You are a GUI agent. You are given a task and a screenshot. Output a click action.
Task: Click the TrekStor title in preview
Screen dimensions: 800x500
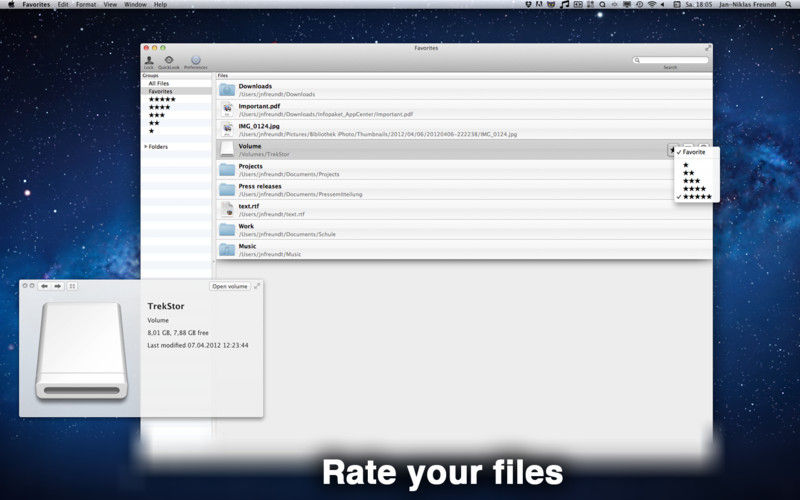166,306
